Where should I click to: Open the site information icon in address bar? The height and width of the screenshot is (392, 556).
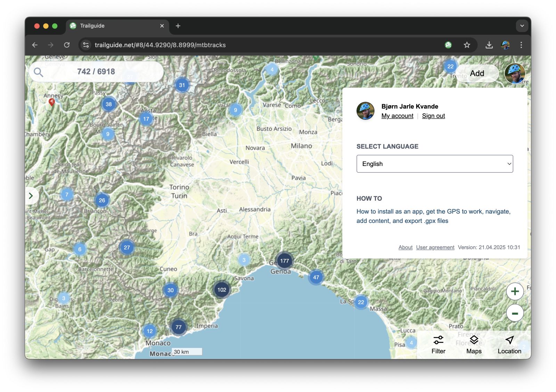point(86,45)
